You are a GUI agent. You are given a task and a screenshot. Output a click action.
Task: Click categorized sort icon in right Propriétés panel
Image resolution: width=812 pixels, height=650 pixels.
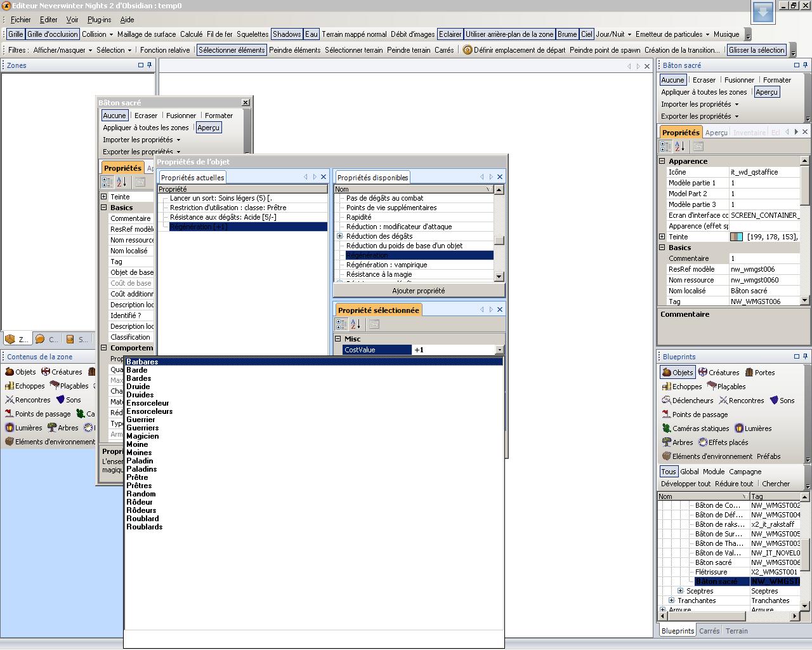[x=665, y=147]
